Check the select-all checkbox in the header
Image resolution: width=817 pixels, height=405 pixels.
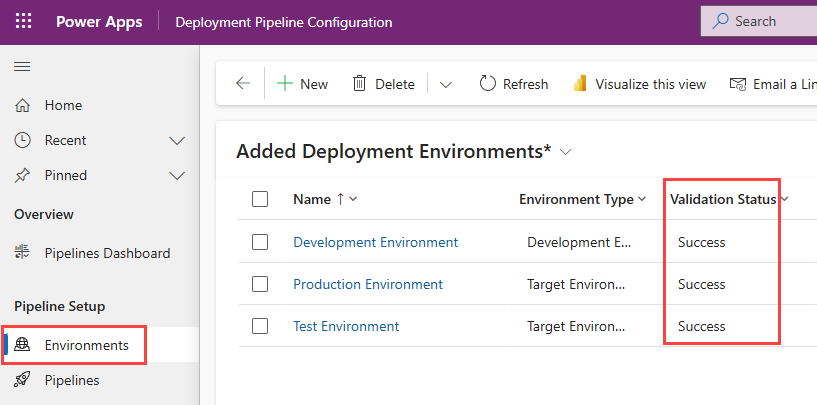(260, 199)
